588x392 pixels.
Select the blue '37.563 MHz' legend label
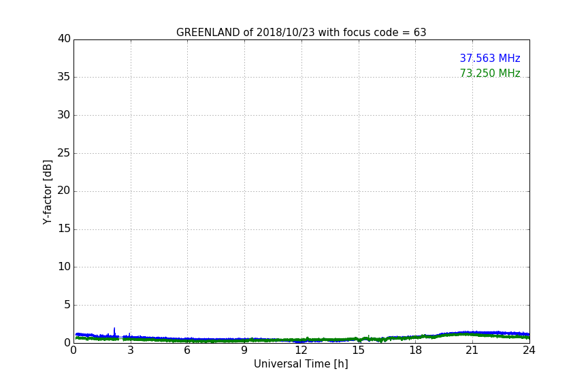pos(490,58)
